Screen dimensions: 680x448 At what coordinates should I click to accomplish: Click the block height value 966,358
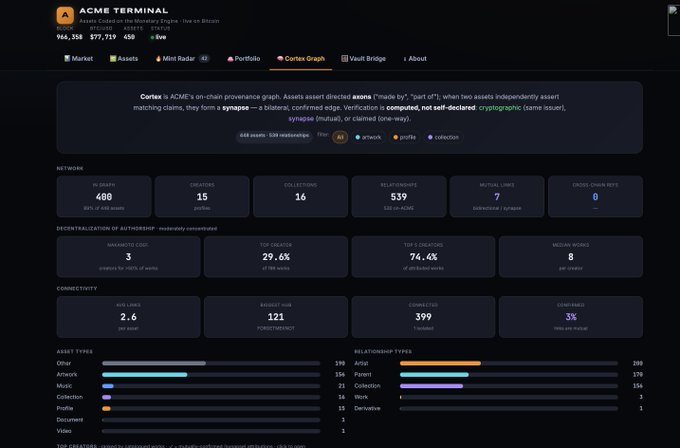(69, 37)
